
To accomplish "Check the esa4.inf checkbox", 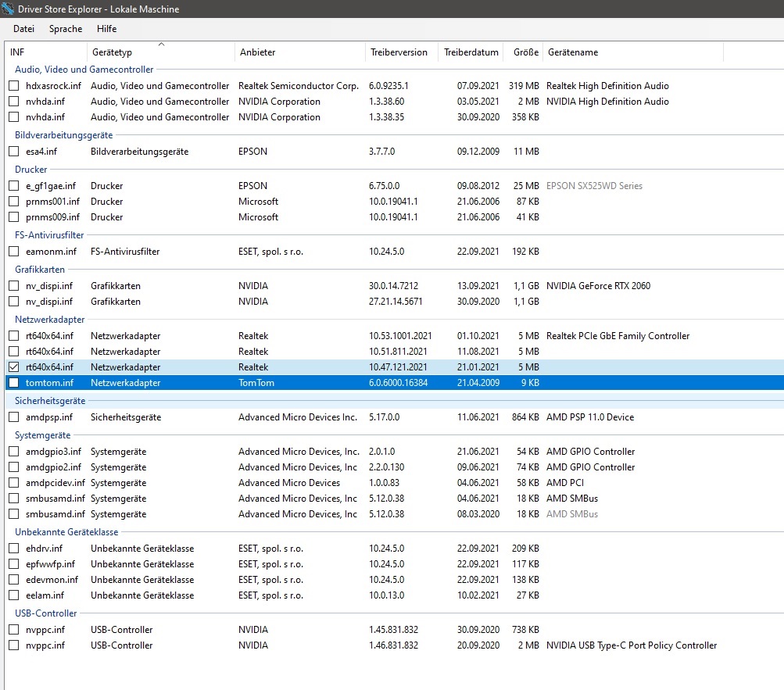I will point(14,152).
